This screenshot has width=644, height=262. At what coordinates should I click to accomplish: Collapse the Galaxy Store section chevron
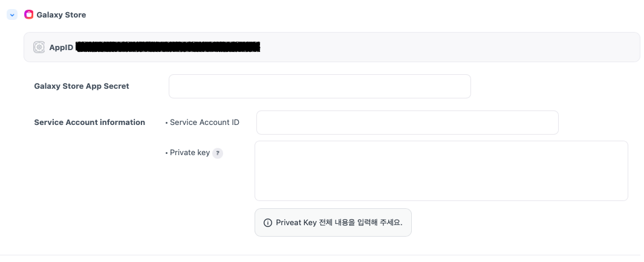(12, 14)
